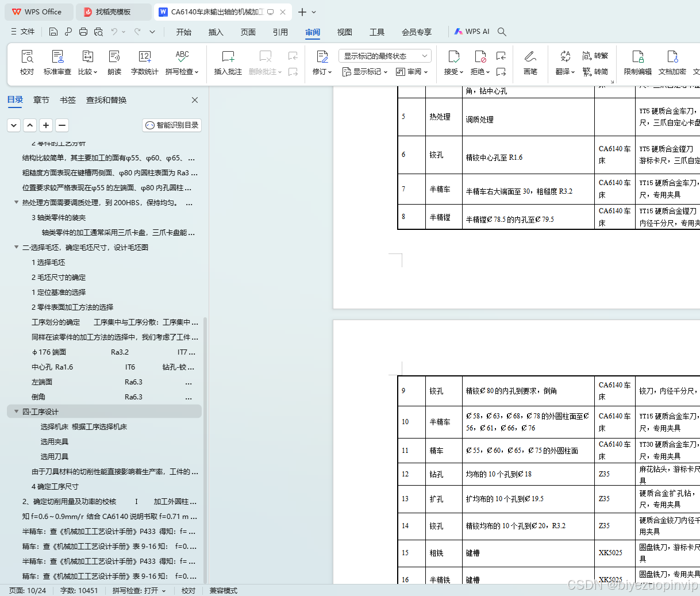The width and height of the screenshot is (700, 596).
Task: Select the 画笔 pen tool
Action: [x=530, y=62]
